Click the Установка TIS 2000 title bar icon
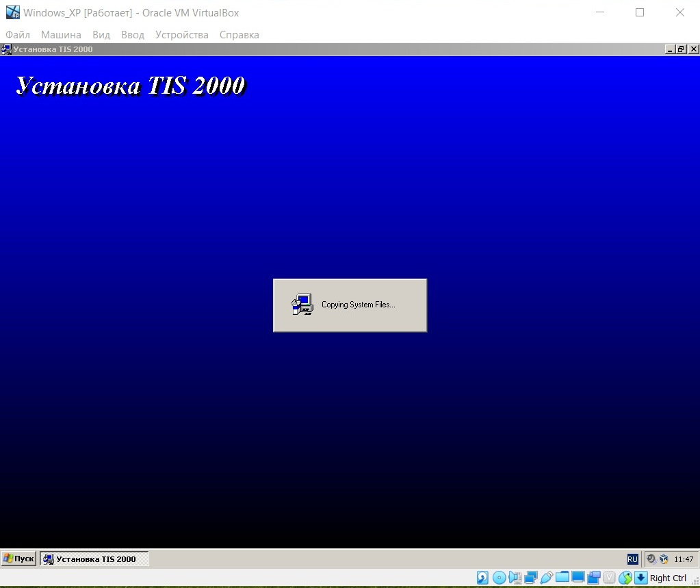This screenshot has height=588, width=700. tap(6, 49)
